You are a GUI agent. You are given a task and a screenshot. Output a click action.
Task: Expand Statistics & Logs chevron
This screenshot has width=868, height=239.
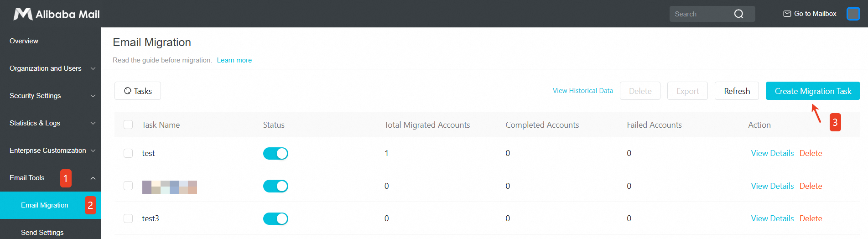[93, 123]
